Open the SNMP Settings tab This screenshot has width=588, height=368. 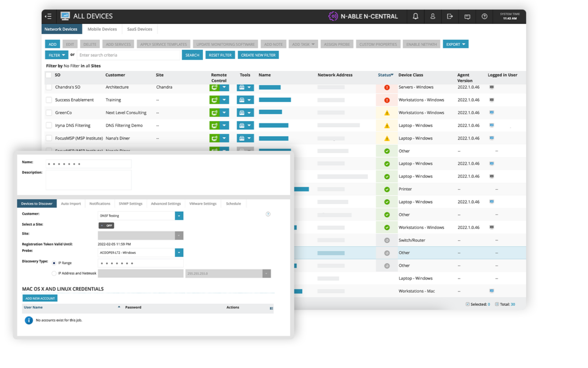pyautogui.click(x=130, y=203)
